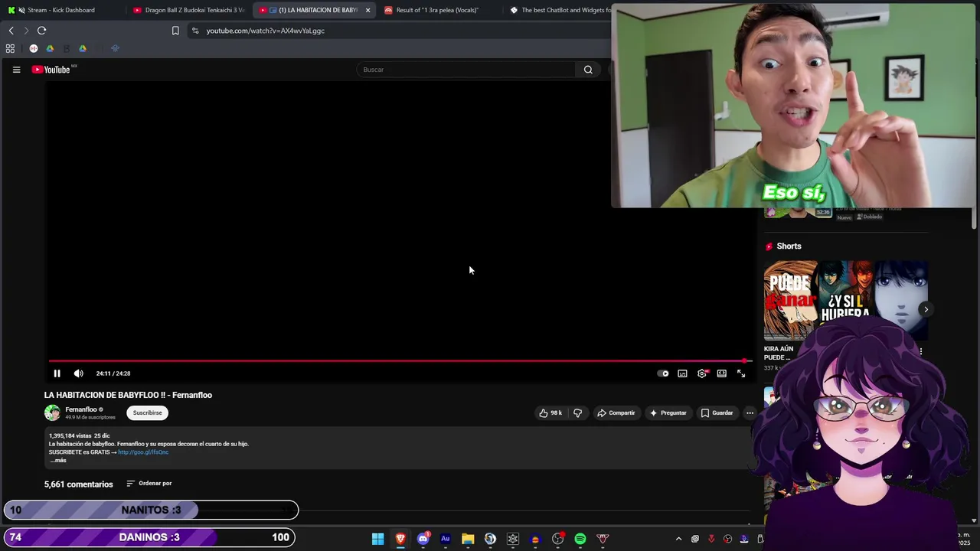Viewport: 980px width, 551px height.
Task: Like the video with 98 k likes
Action: [x=550, y=412]
